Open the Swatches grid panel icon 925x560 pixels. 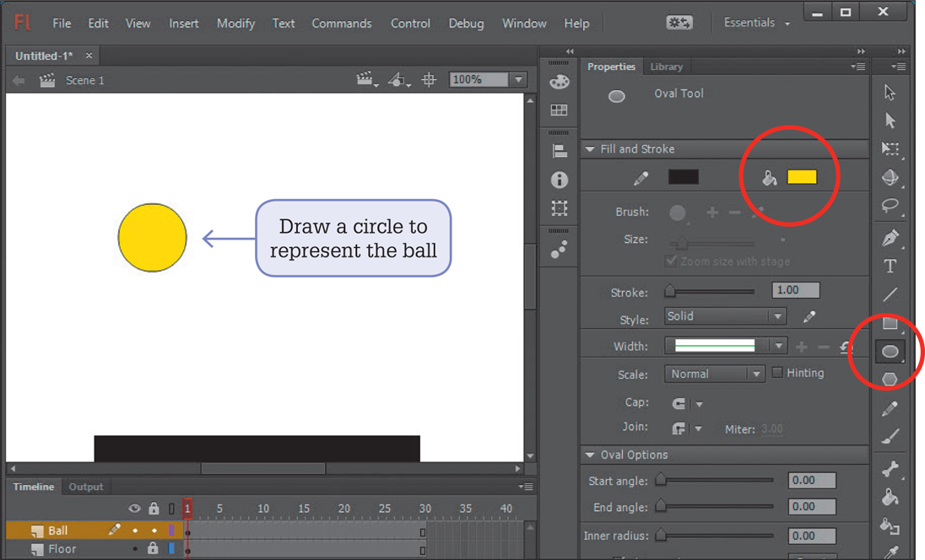click(x=559, y=110)
